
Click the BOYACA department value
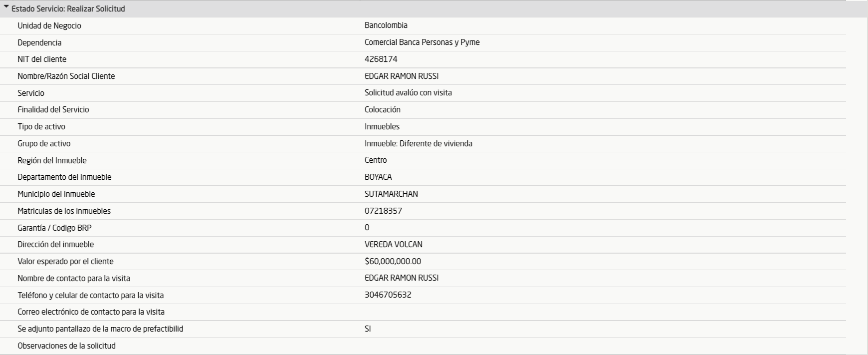pyautogui.click(x=378, y=177)
